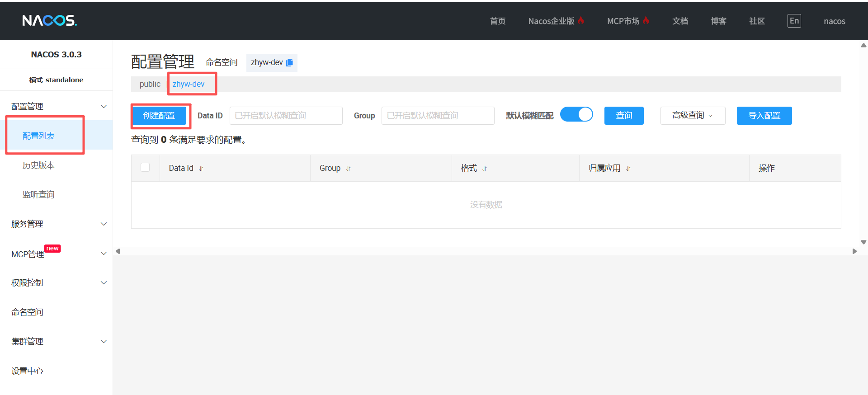Click the scroll-left arrow icon
Image resolution: width=868 pixels, height=395 pixels.
[x=118, y=251]
